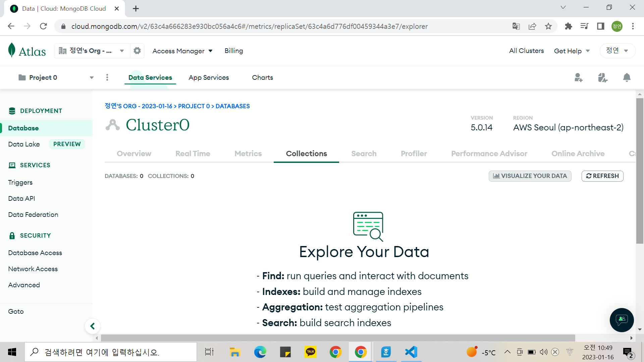Open Chrome profile avatar

[617, 26]
